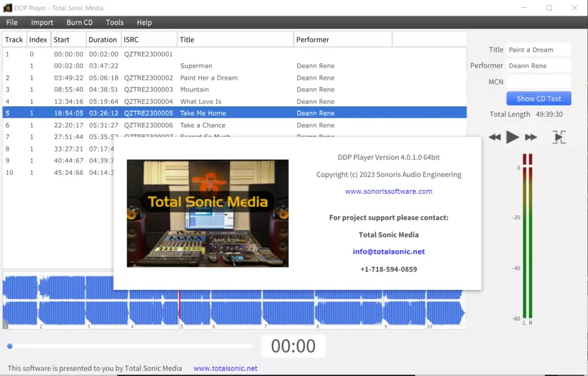Click the Show CD Text button
This screenshot has width=588, height=376.
tap(538, 99)
